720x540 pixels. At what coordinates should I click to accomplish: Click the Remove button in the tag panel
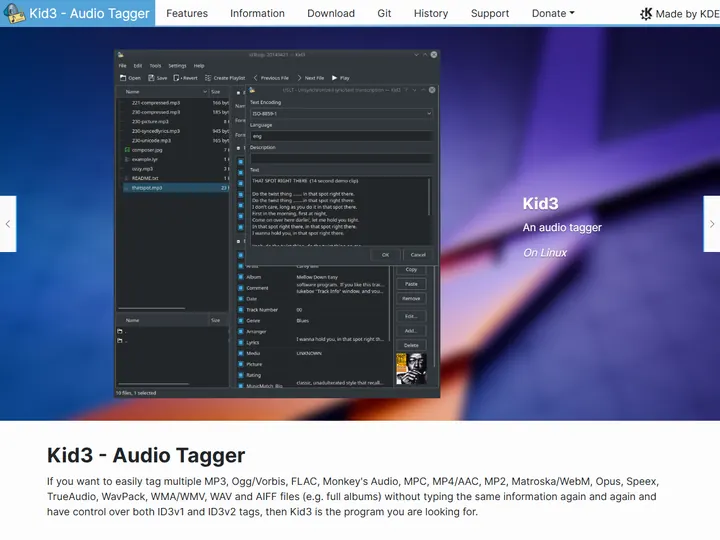tap(411, 298)
